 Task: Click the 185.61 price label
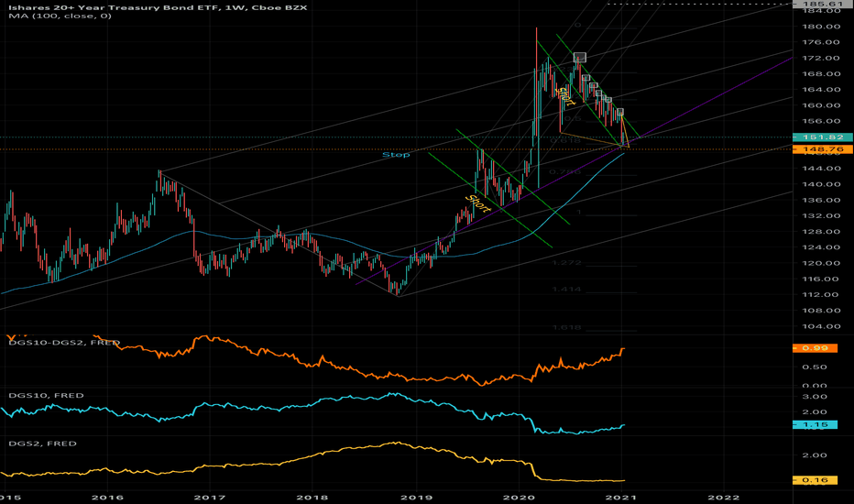(823, 4)
